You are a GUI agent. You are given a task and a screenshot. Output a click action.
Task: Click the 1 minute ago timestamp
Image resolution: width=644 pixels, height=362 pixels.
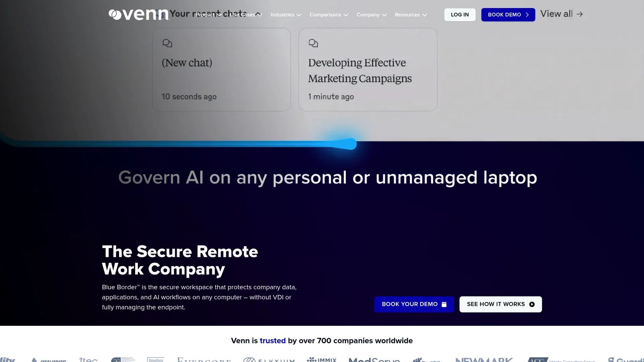[x=331, y=97]
